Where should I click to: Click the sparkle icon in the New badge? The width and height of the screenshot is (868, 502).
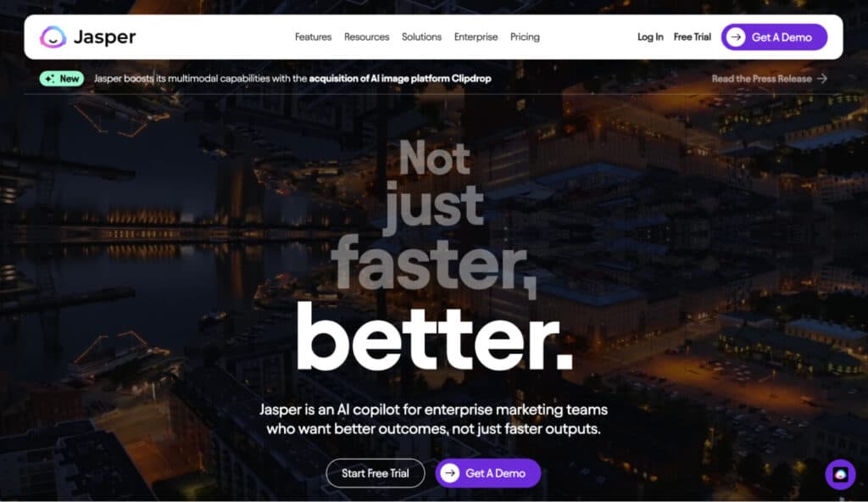[50, 79]
